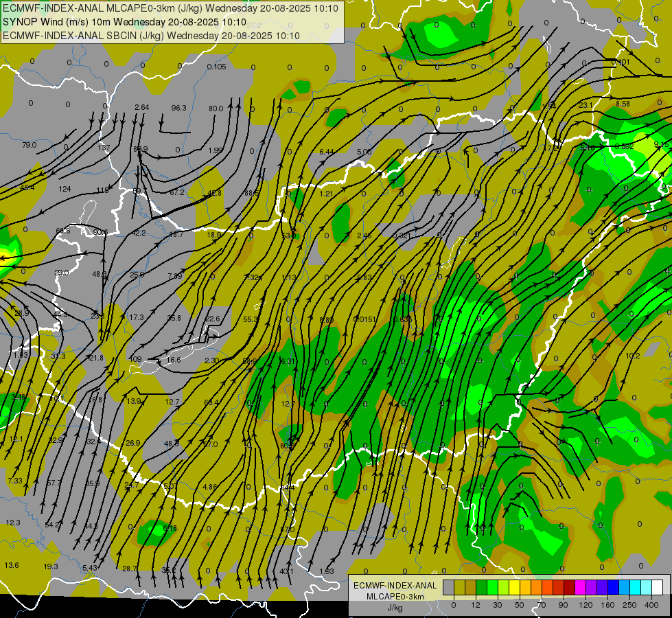The image size is (672, 618).
Task: Select the dark green legend swatch
Action: click(481, 587)
